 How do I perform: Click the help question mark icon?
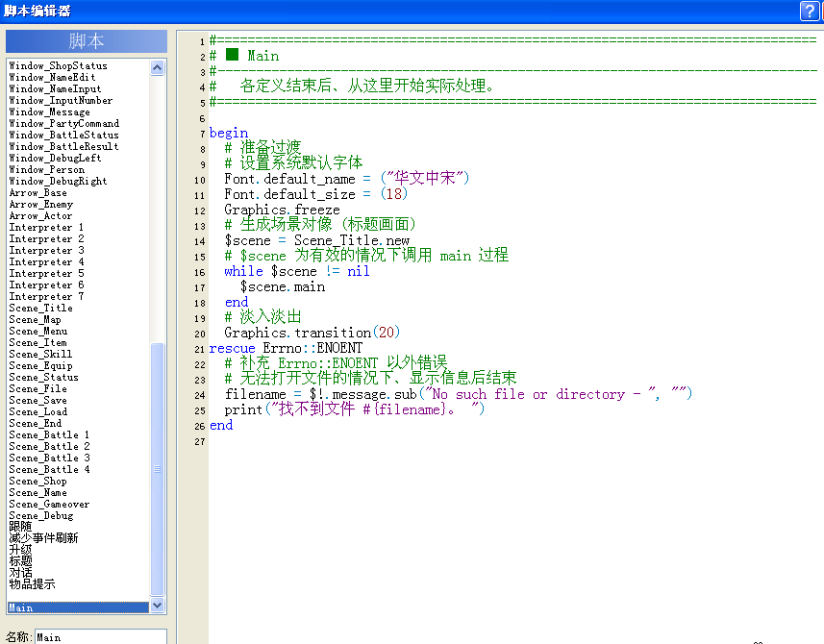point(810,11)
